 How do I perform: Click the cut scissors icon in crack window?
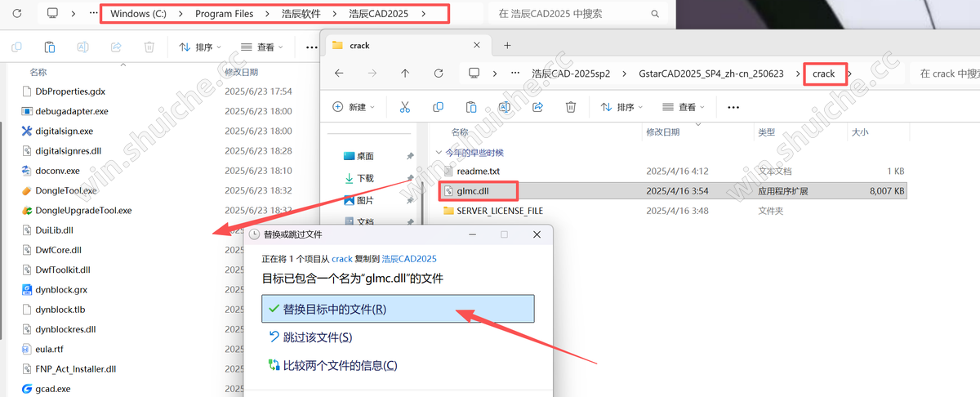(x=404, y=107)
